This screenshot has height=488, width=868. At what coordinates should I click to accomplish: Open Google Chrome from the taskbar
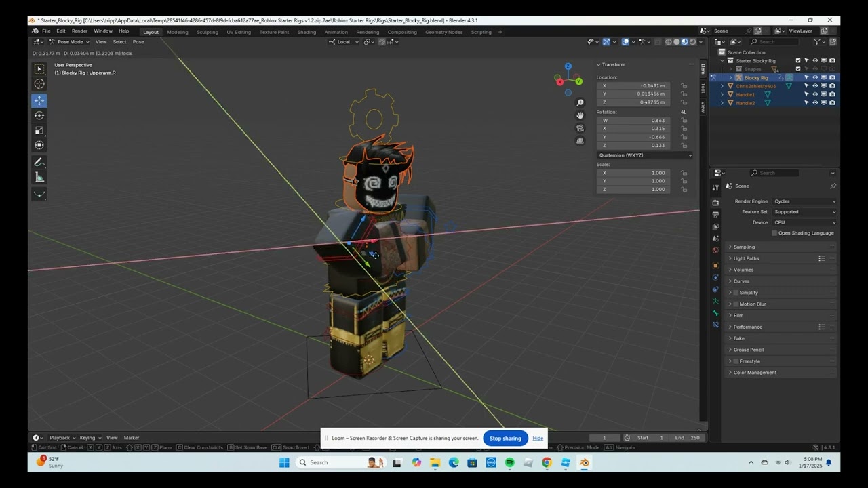click(x=547, y=463)
